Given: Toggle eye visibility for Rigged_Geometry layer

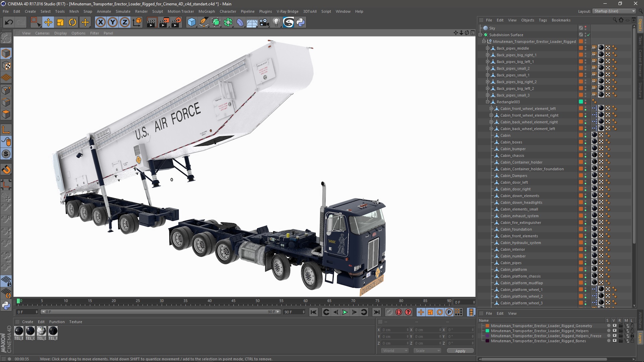Looking at the screenshot, I should tap(614, 325).
